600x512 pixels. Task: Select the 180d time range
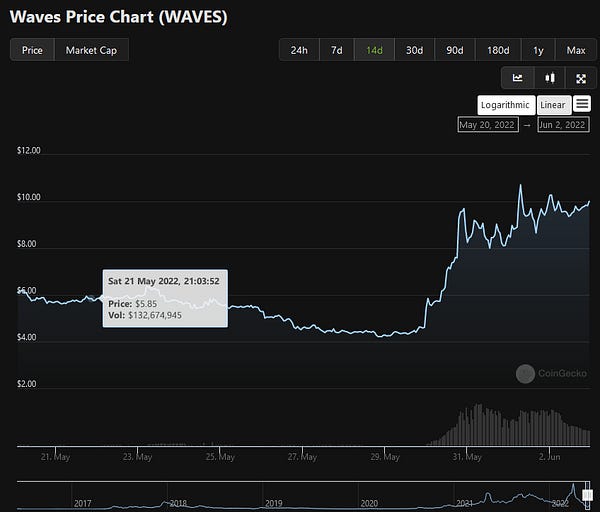[498, 50]
